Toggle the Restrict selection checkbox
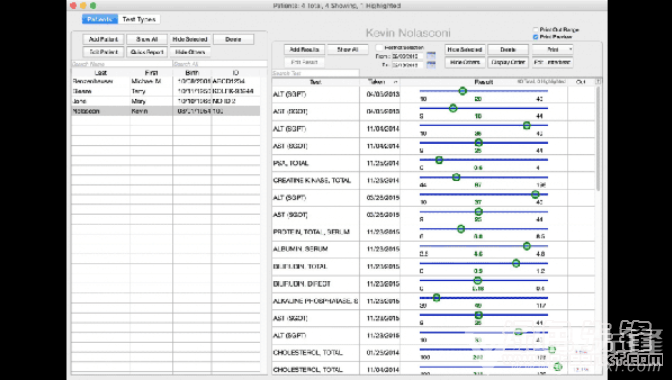 pos(379,48)
